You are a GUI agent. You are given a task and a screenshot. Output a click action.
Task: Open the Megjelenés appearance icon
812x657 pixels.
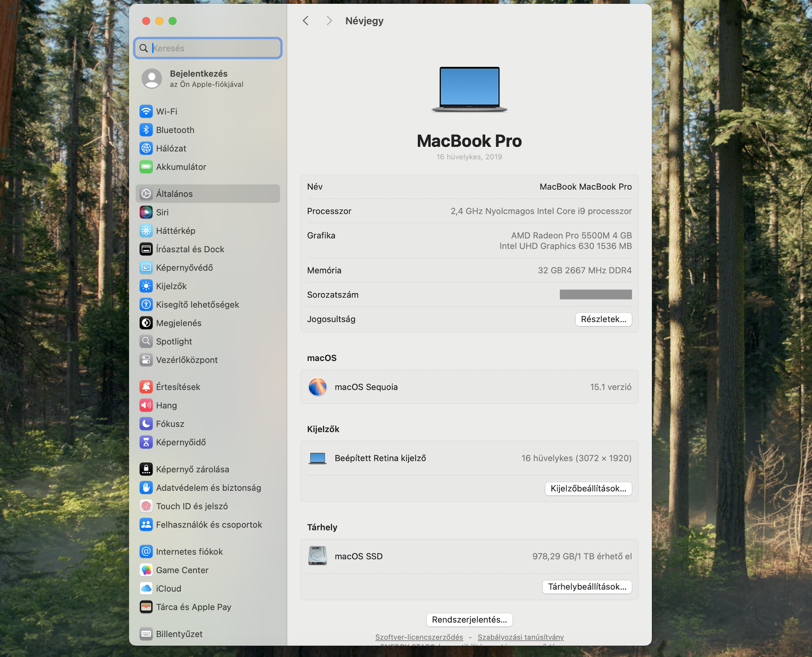(x=146, y=323)
